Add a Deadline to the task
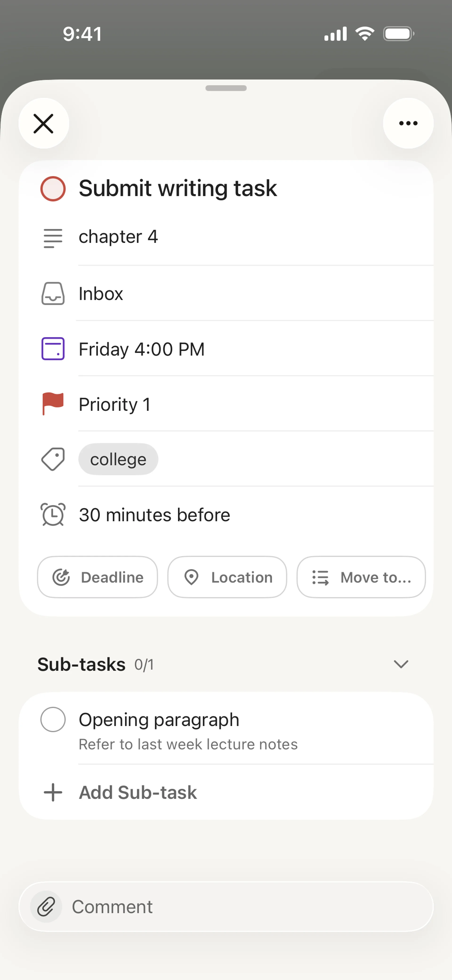452x980 pixels. [x=97, y=577]
